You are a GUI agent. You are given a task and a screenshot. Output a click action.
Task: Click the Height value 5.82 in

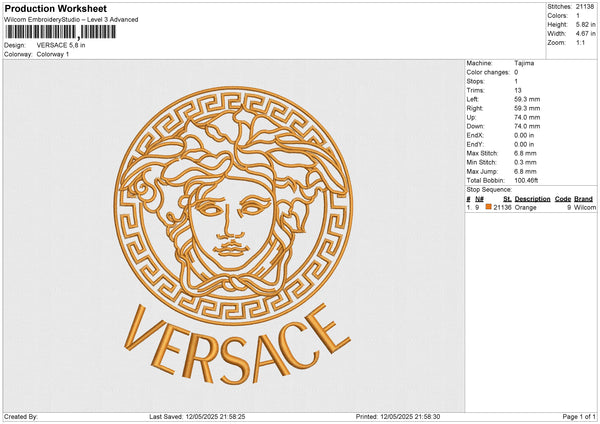pos(585,24)
